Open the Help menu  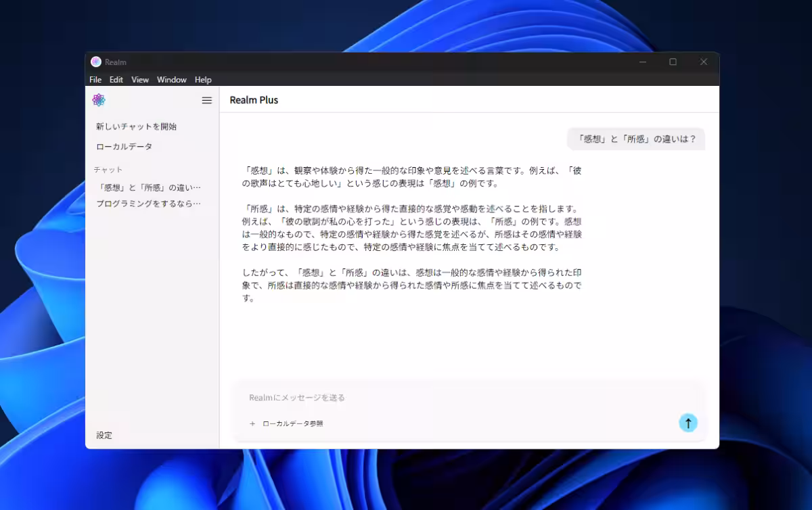pyautogui.click(x=203, y=80)
